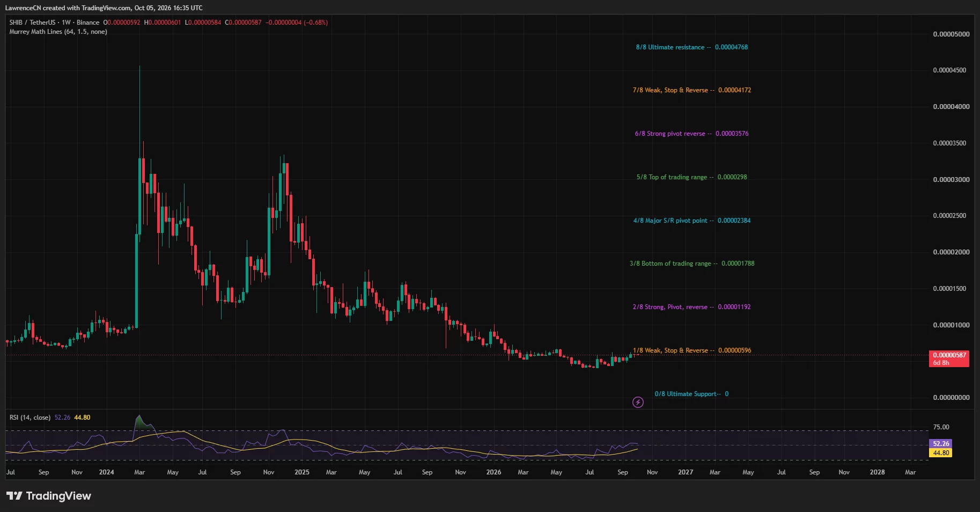The width and height of the screenshot is (980, 512).
Task: Click the 2025 label on the time axis
Action: point(302,472)
